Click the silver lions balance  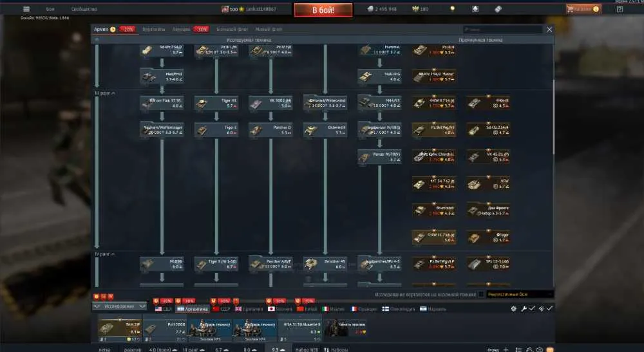(x=382, y=9)
